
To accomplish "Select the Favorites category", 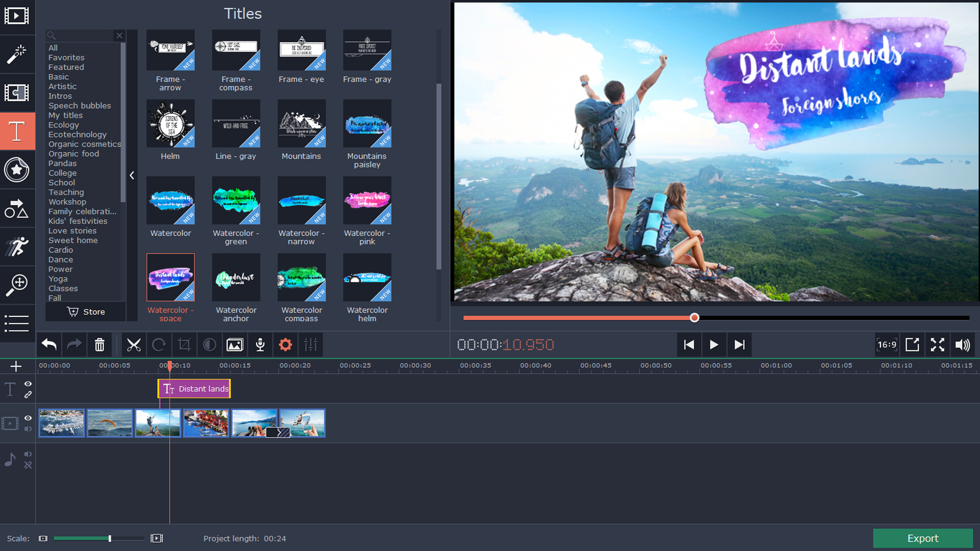I will point(66,57).
